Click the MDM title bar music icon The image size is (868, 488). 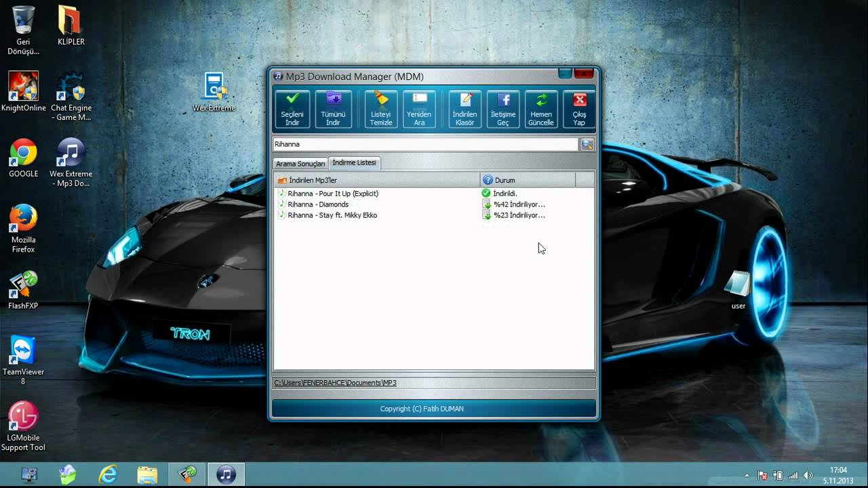click(x=278, y=77)
